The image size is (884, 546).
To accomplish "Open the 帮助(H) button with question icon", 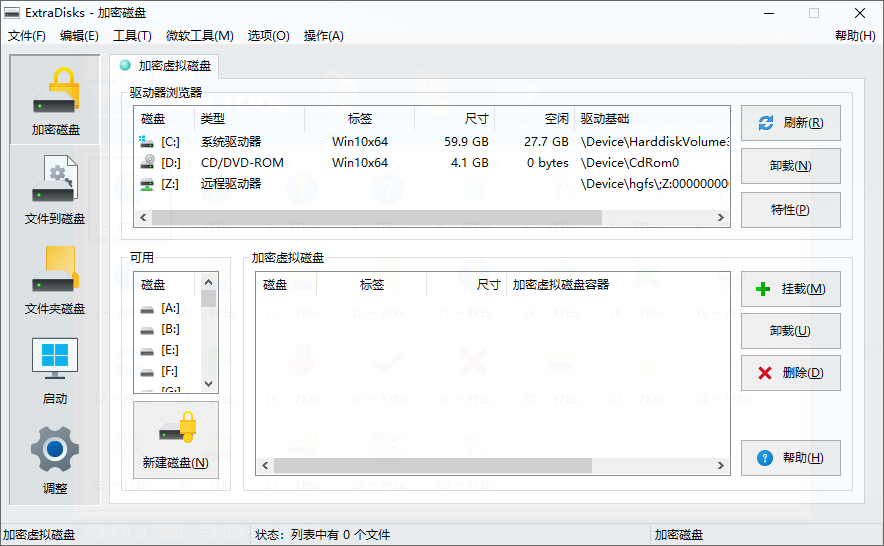I will (790, 457).
